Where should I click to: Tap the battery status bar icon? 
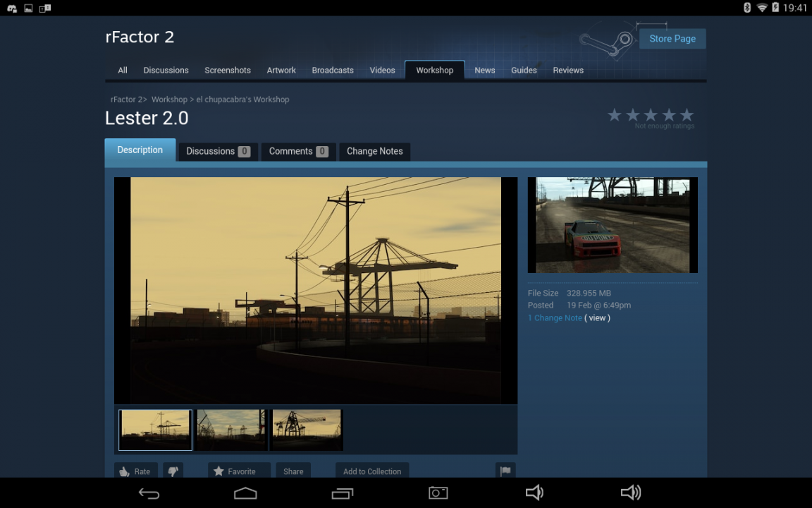click(x=775, y=7)
